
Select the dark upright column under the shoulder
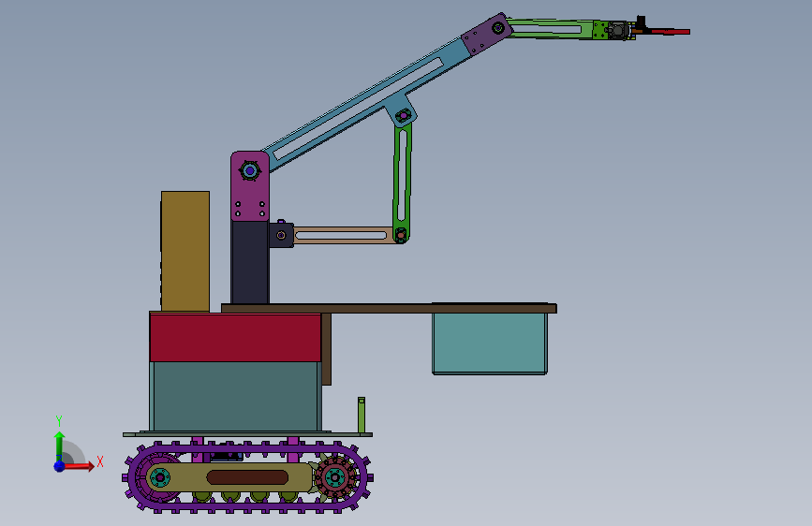(250, 262)
